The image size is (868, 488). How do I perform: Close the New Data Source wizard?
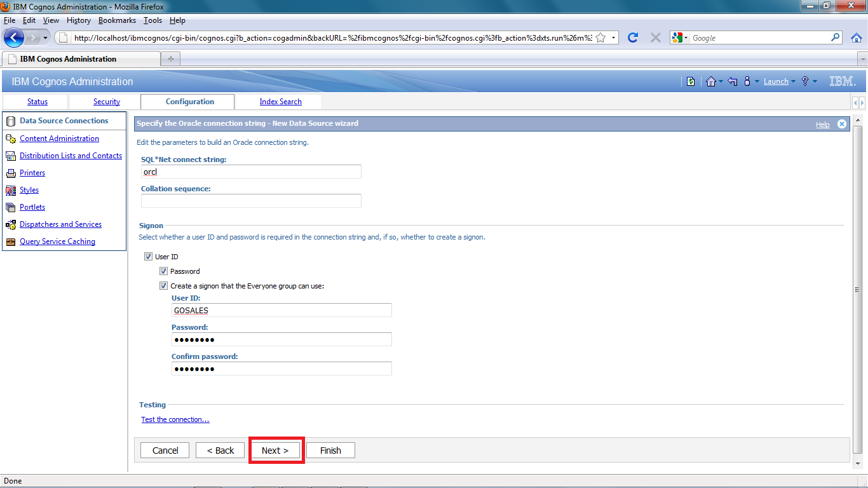pyautogui.click(x=842, y=124)
